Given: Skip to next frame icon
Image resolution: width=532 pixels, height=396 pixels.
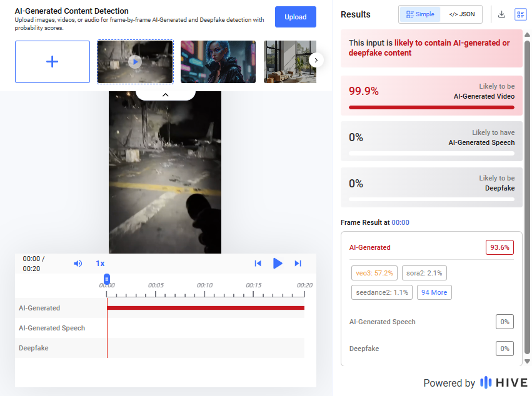Looking at the screenshot, I should [x=298, y=264].
